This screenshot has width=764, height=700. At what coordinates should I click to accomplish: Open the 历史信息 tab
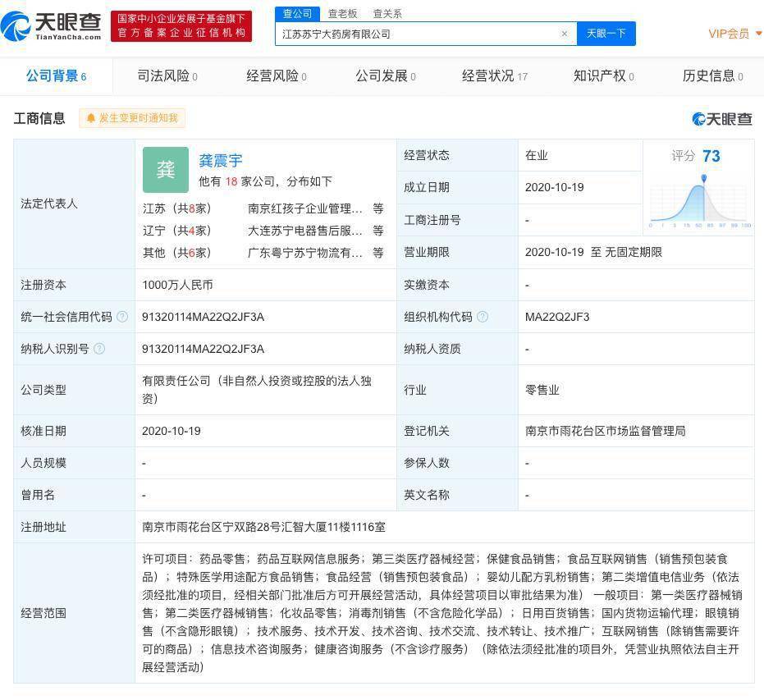[713, 76]
